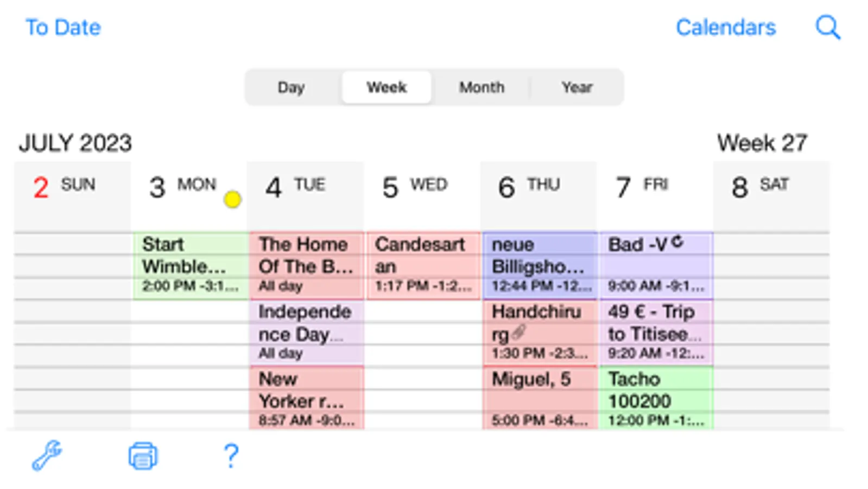Click the search magnifier icon
The width and height of the screenshot is (868, 489).
828,27
